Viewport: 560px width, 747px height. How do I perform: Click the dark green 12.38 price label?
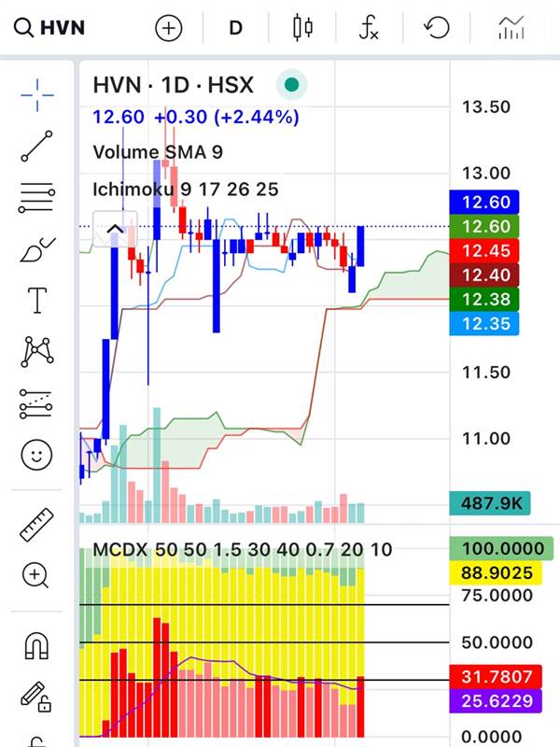click(484, 299)
